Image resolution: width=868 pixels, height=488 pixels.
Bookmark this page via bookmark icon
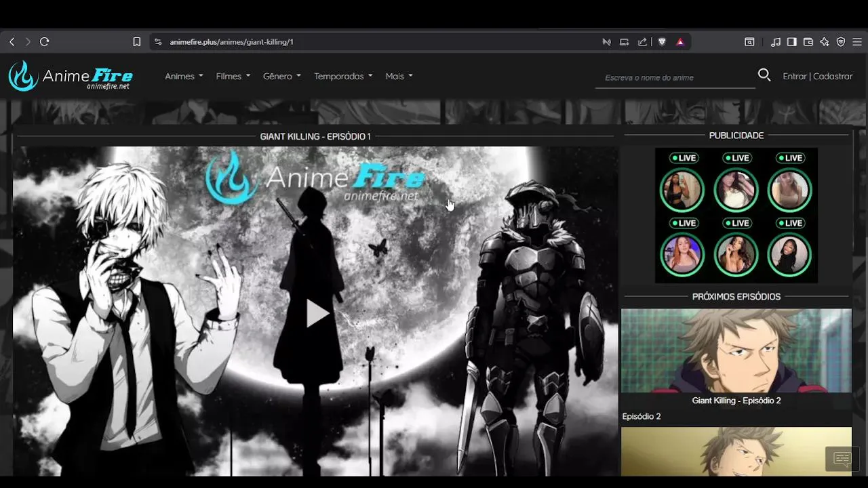point(136,42)
